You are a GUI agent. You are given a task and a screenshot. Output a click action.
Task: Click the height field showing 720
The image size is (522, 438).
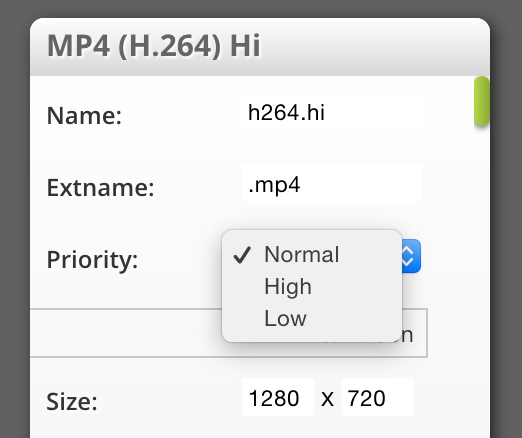coord(378,398)
